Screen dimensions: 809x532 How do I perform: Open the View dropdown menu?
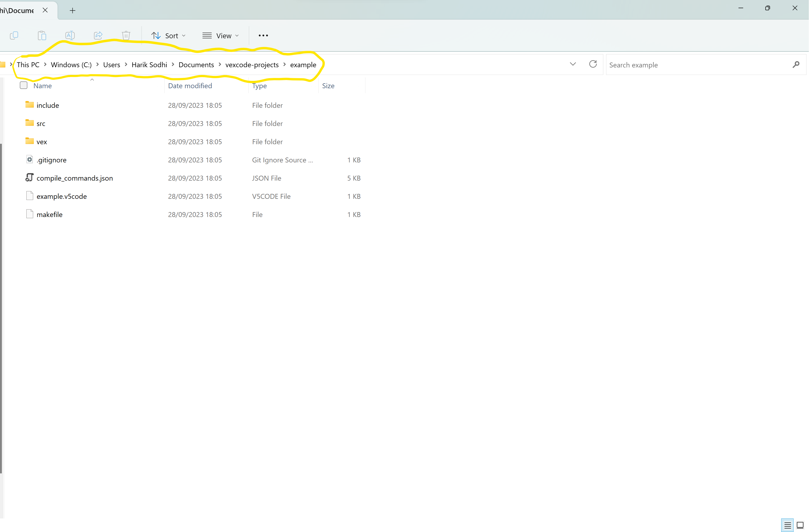(x=221, y=36)
